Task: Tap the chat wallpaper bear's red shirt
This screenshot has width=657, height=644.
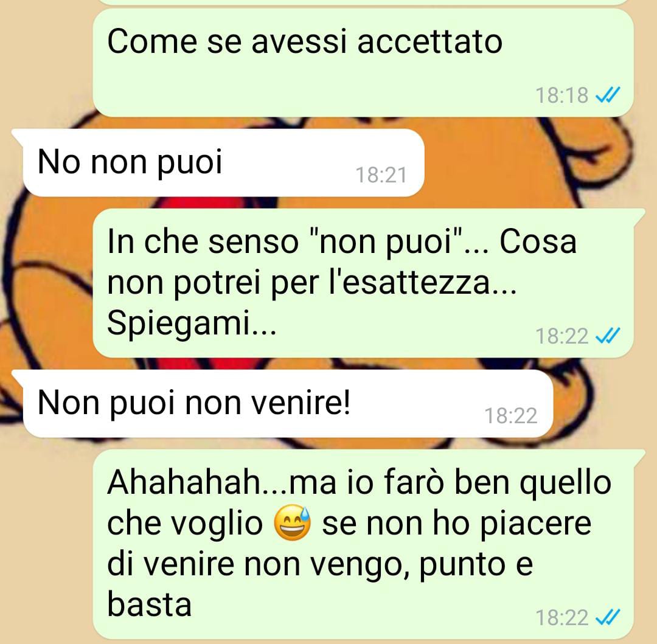Action: click(218, 203)
